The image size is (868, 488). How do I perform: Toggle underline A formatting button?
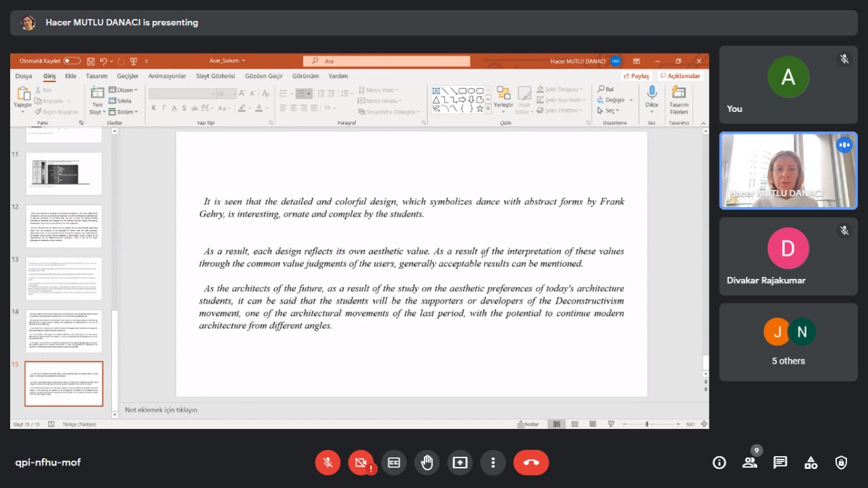pos(174,108)
